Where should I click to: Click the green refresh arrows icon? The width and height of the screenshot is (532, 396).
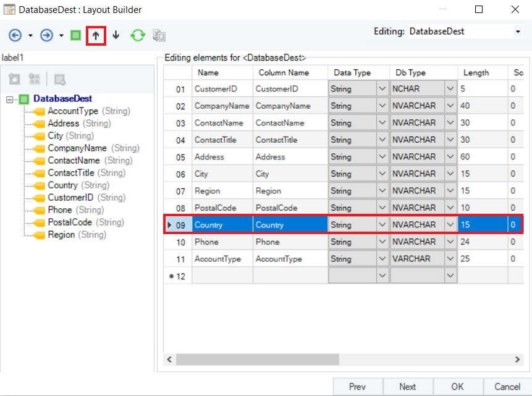point(138,35)
